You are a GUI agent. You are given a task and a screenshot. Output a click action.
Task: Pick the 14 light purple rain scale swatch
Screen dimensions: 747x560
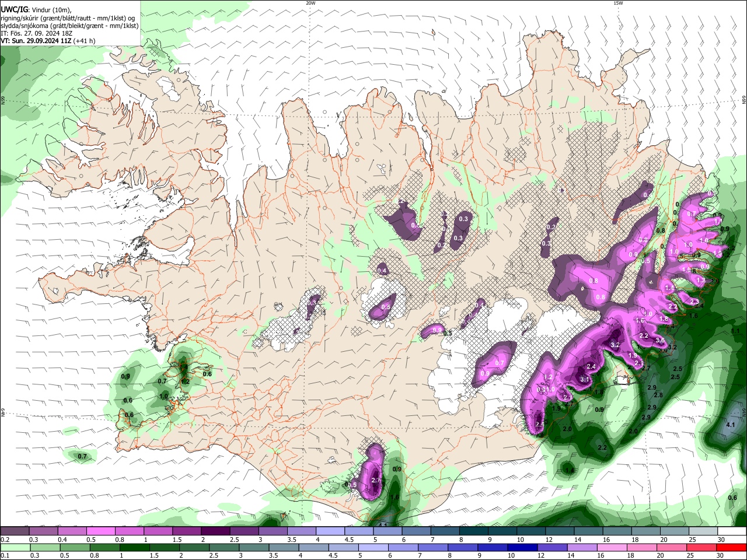pyautogui.click(x=582, y=547)
